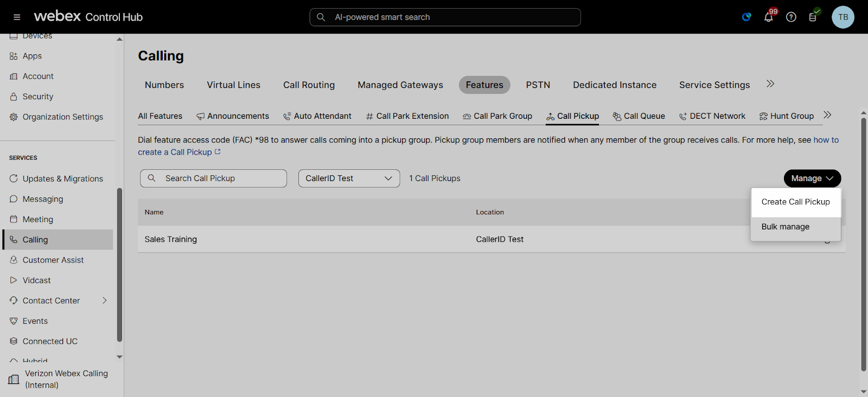Open the hamburger navigation menu
The height and width of the screenshot is (397, 868).
coord(17,17)
